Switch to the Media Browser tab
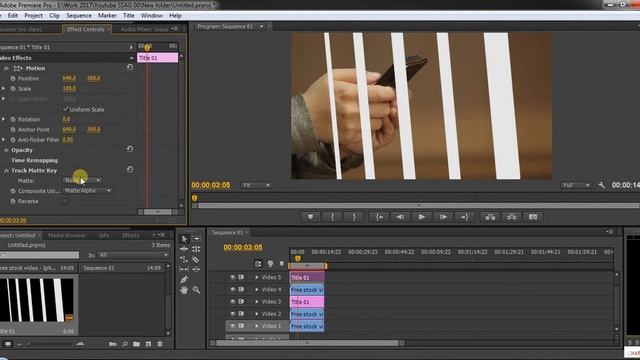Image resolution: width=640 pixels, height=360 pixels. 67,236
